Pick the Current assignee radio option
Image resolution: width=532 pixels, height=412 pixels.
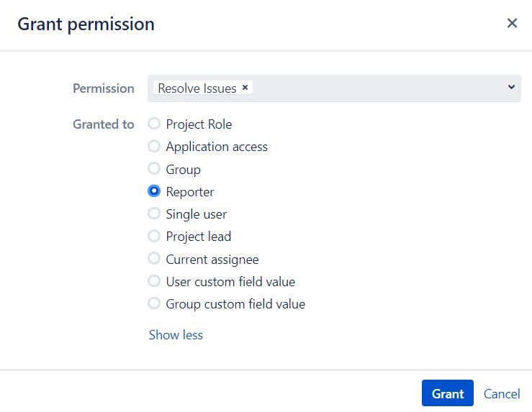click(x=154, y=259)
